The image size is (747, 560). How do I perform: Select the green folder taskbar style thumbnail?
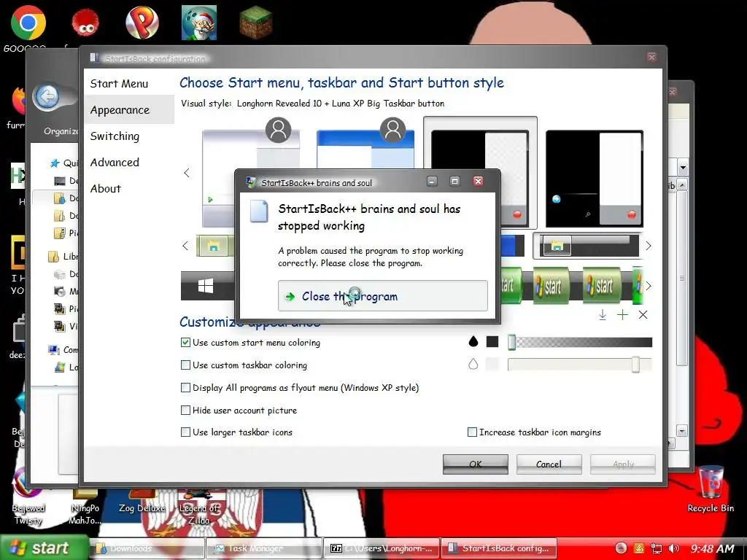[214, 246]
